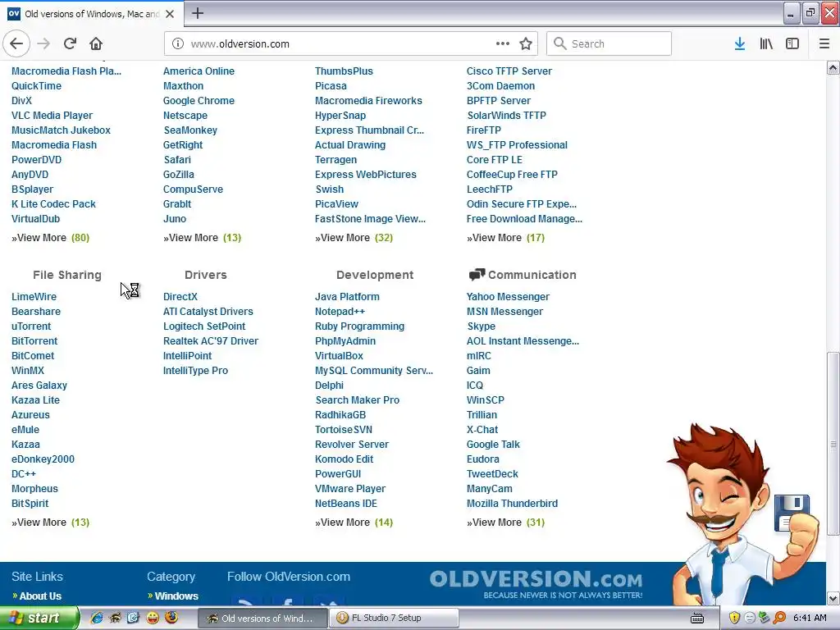Open a new browser tab

pyautogui.click(x=198, y=13)
